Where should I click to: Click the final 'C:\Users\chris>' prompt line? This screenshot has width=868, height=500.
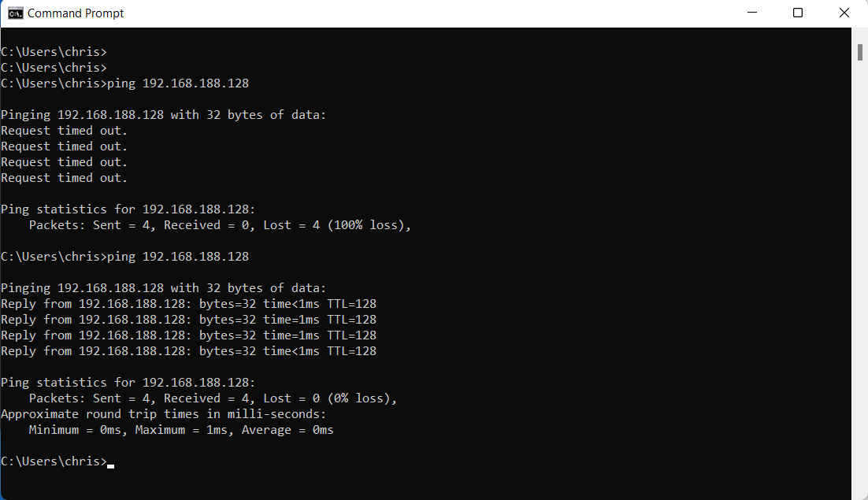pos(54,461)
